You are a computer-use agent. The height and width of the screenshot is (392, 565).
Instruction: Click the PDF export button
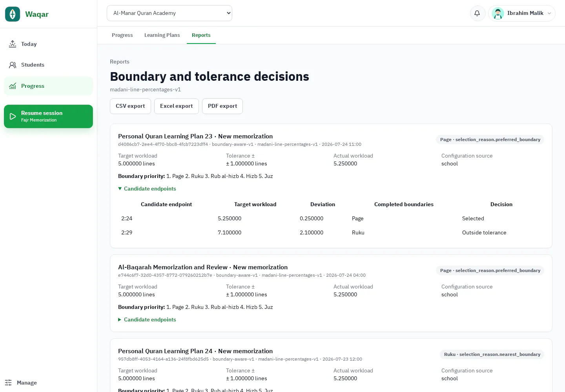pos(222,106)
